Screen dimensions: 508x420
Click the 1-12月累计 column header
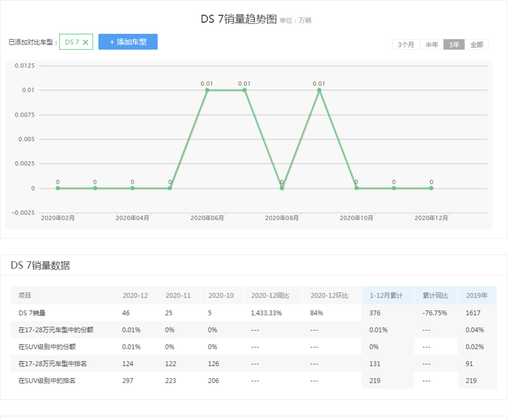coord(386,296)
